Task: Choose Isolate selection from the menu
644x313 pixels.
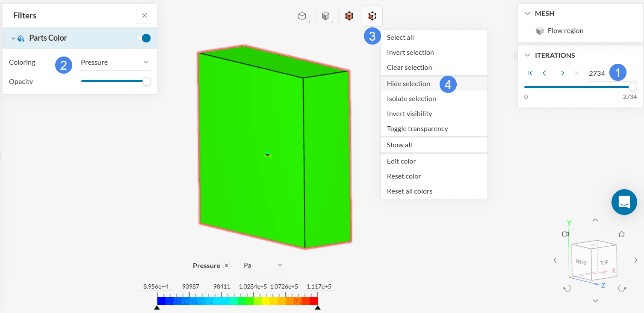Action: (x=411, y=99)
